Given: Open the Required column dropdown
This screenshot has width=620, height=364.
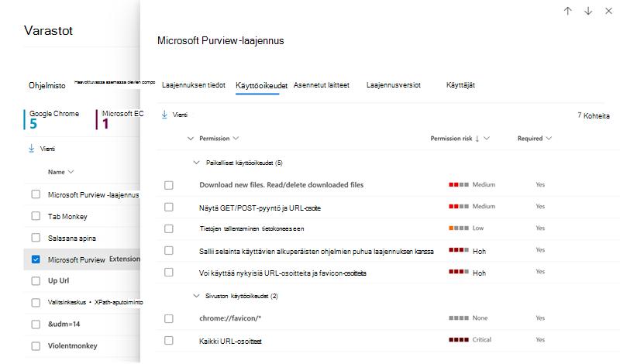Looking at the screenshot, I should tap(549, 139).
